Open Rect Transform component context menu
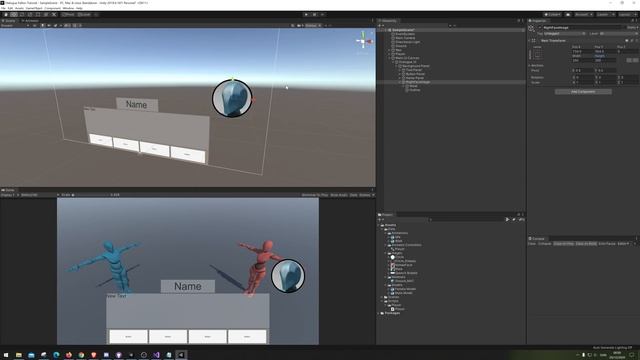Viewport: 640px width, 360px height. (x=636, y=40)
